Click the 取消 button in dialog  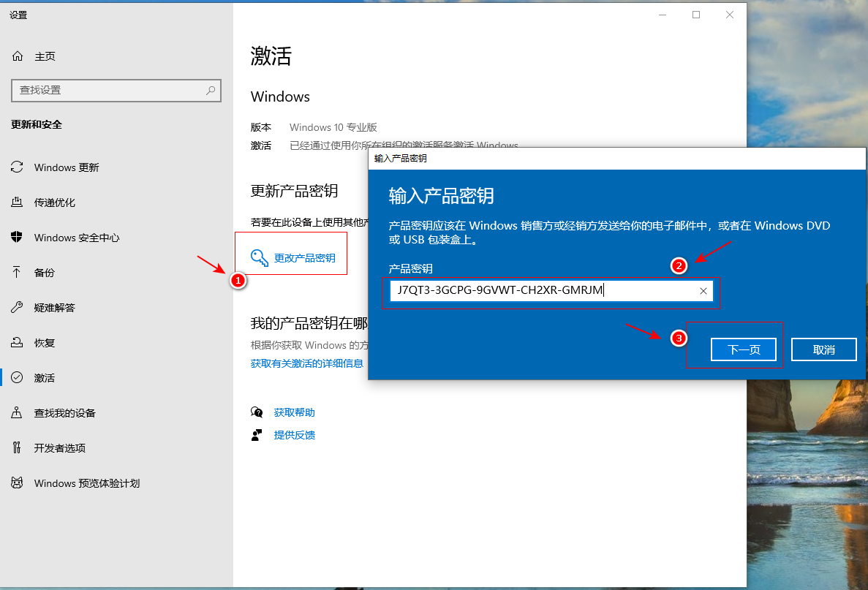(823, 349)
